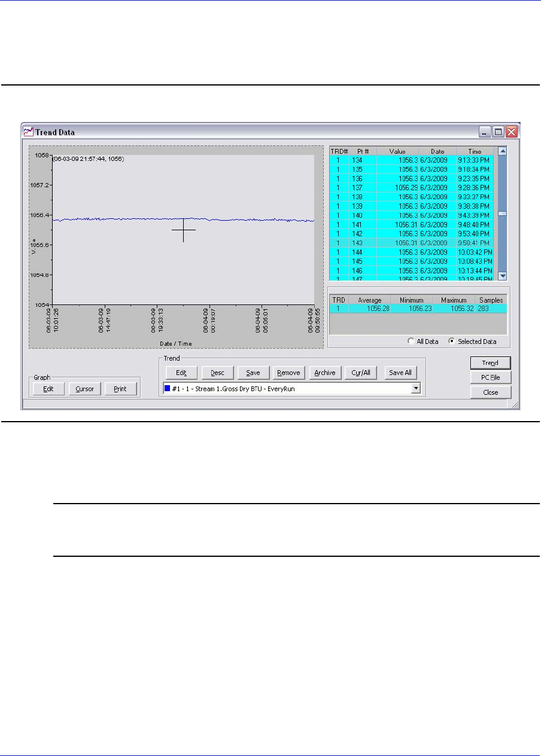Click the Cur/All button
The image size is (541, 756).
pyautogui.click(x=361, y=373)
